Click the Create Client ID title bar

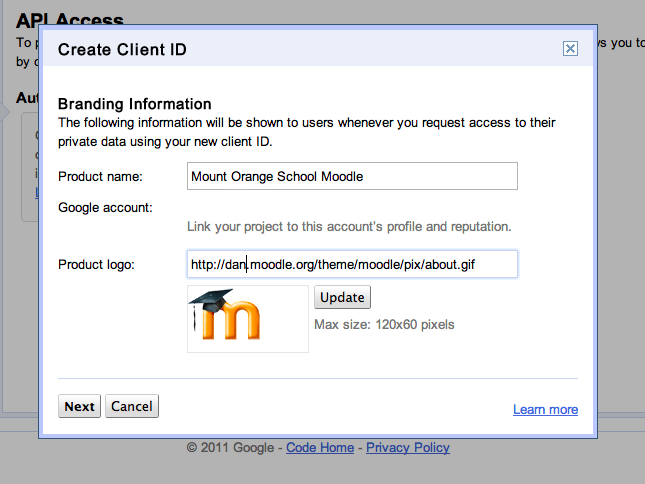[300, 49]
